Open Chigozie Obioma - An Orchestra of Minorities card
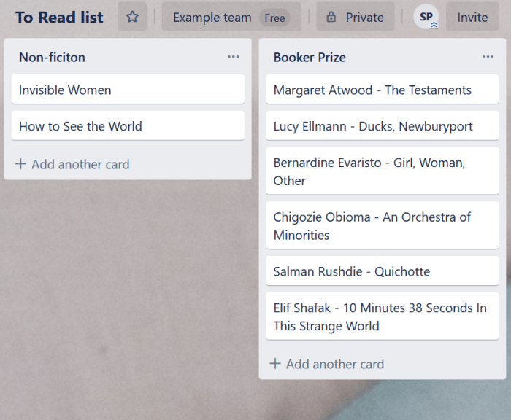Viewport: 511px width, 420px height. click(x=383, y=225)
